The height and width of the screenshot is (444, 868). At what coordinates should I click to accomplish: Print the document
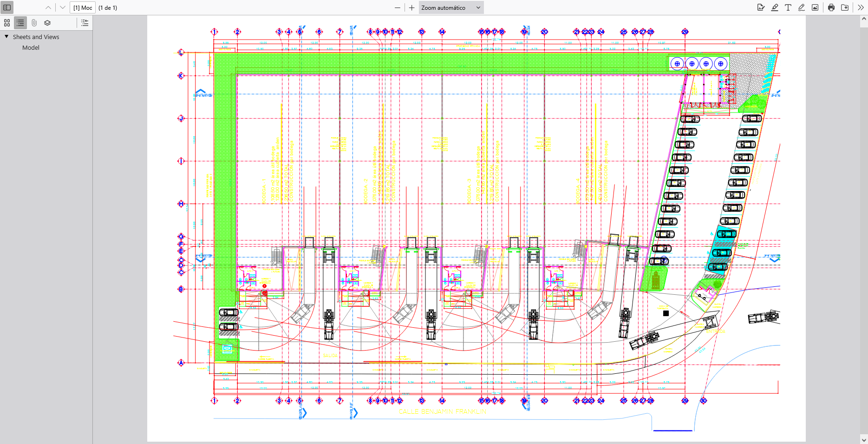pos(831,7)
